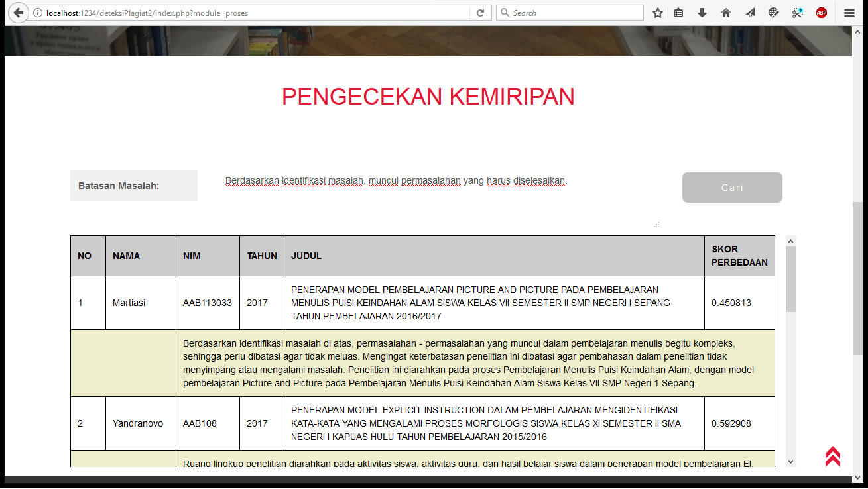Go to the browser home page
The width and height of the screenshot is (868, 489).
pos(726,13)
